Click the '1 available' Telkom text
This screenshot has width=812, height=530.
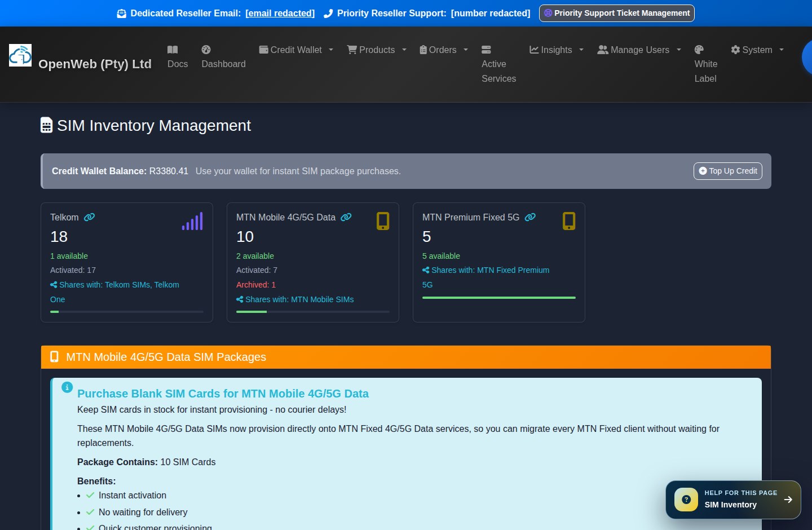coord(69,256)
